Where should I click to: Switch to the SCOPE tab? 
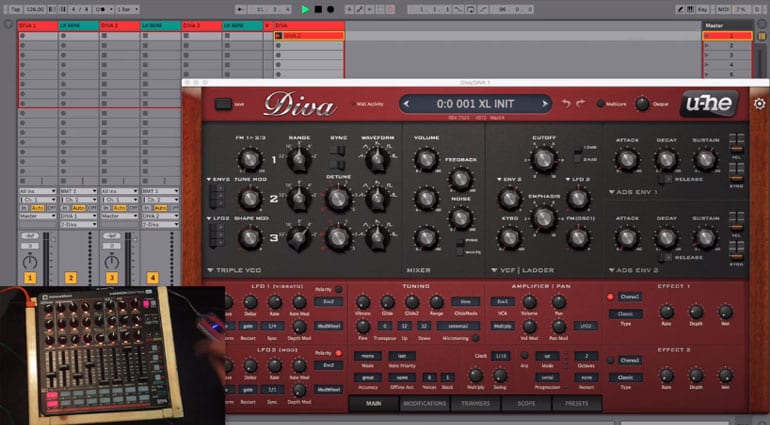pos(526,403)
